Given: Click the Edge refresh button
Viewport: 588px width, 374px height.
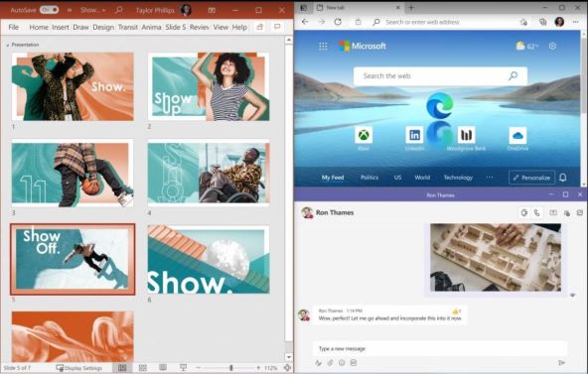Looking at the screenshot, I should 338,22.
